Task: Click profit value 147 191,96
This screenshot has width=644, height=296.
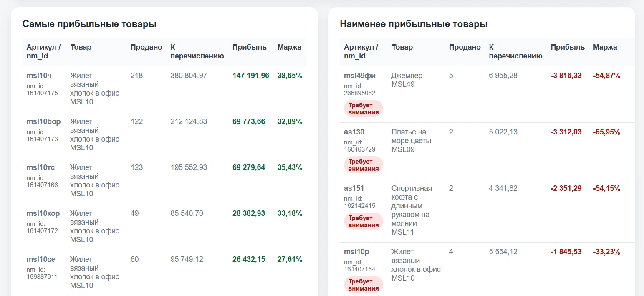Action: (x=251, y=76)
